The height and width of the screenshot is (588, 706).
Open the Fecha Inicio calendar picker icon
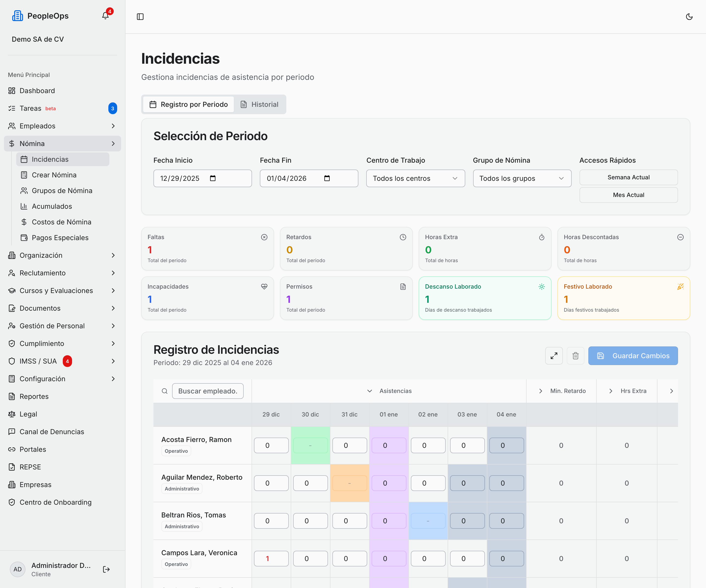click(x=213, y=178)
